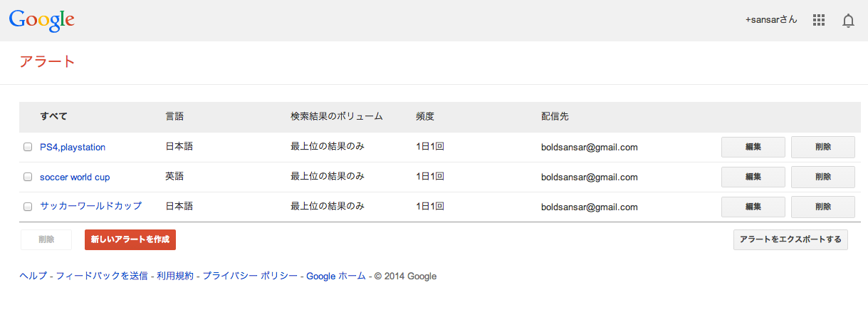868x310 pixels.
Task: Tick the checkbox for サッカーワールドカップ alert
Action: click(28, 207)
